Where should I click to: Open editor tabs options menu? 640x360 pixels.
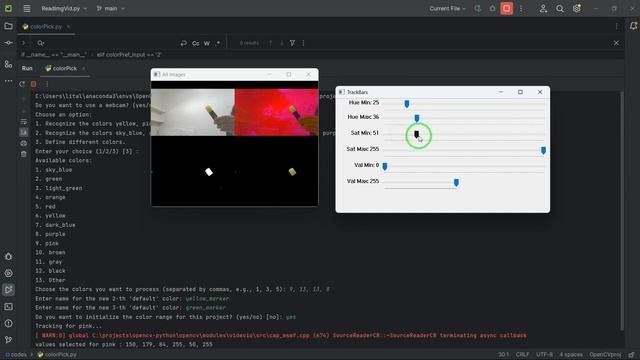(x=616, y=26)
